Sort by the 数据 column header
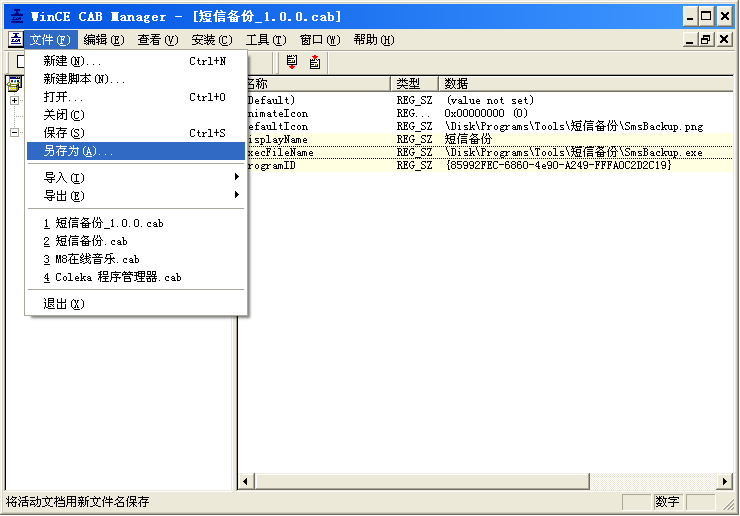This screenshot has width=740, height=516. [x=586, y=84]
